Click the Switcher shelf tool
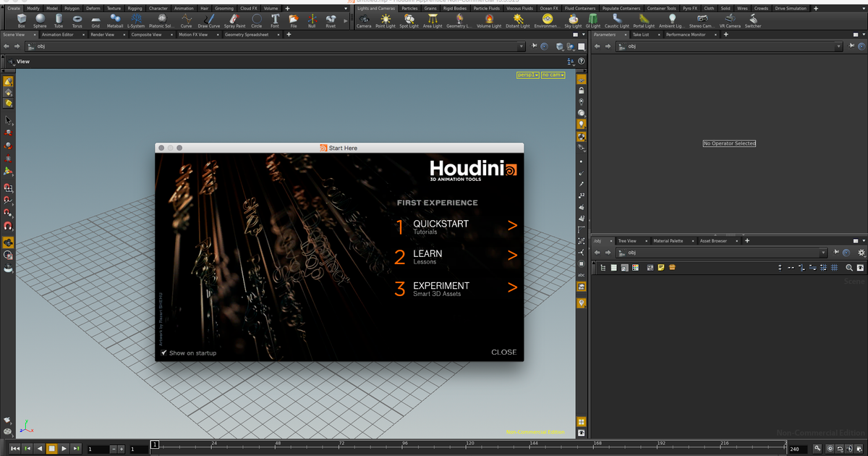The height and width of the screenshot is (456, 868). [x=753, y=20]
